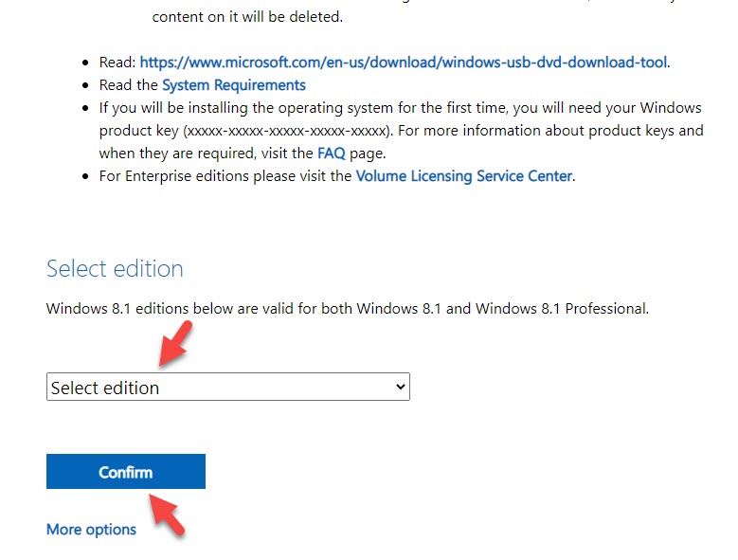Click bullet marker beside the Enterprise editions line
The image size is (738, 560).
point(84,176)
